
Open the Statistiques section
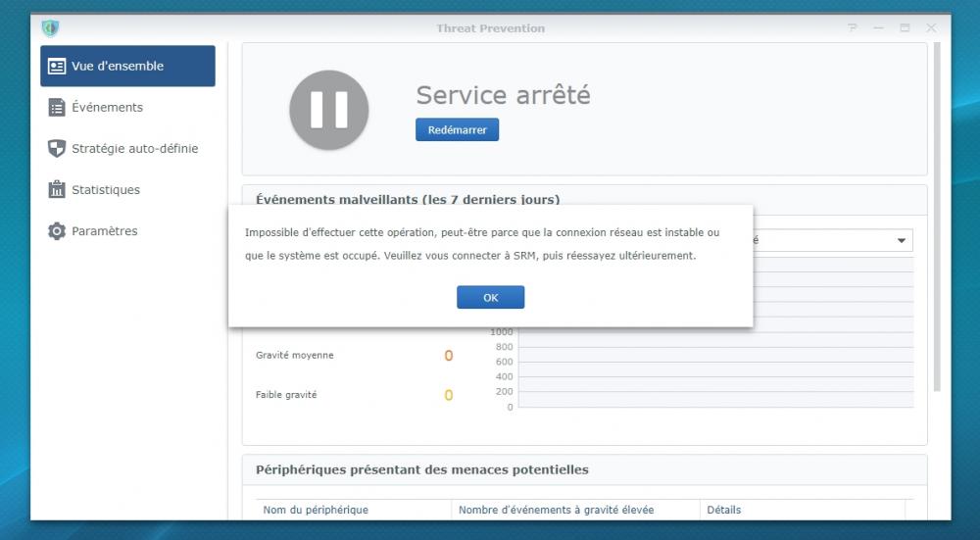coord(127,190)
